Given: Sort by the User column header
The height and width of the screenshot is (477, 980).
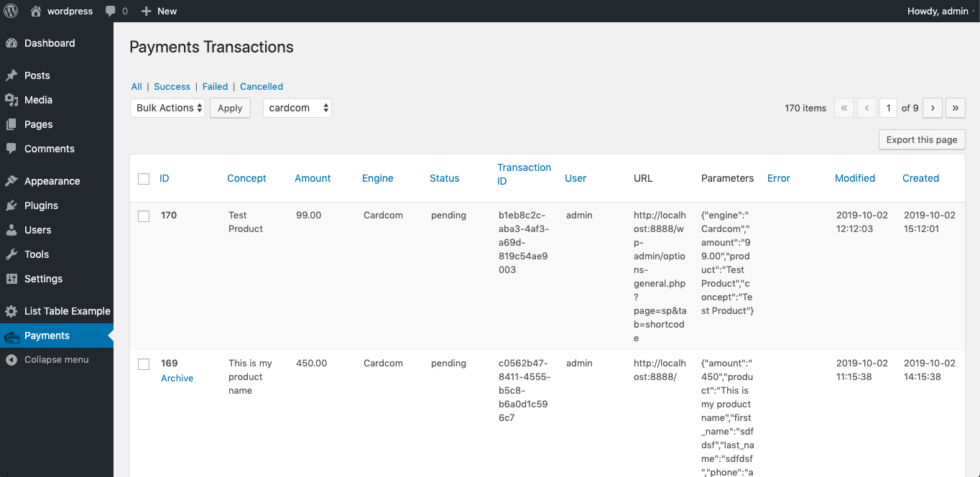Looking at the screenshot, I should pos(575,178).
